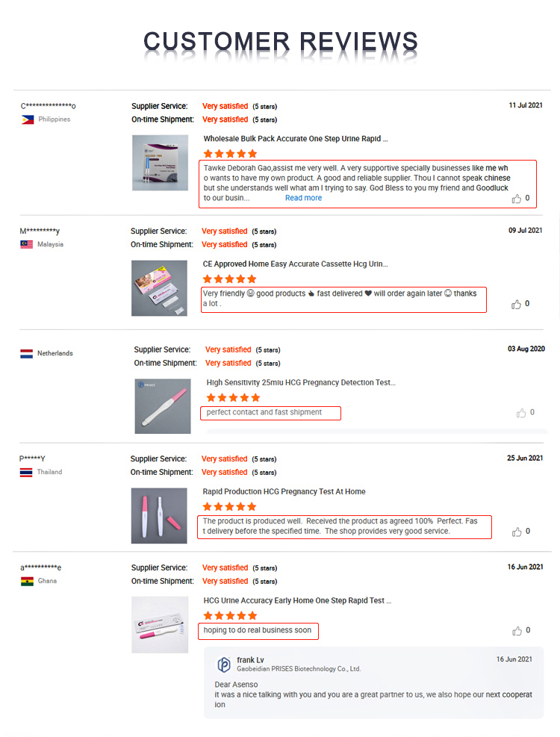Click thumbs-up on the Malaysia review

click(517, 304)
